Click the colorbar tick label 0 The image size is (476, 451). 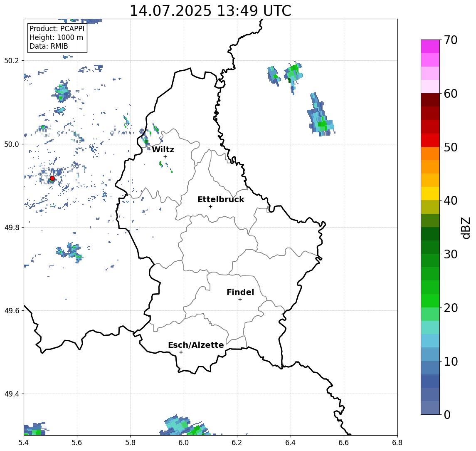click(447, 414)
